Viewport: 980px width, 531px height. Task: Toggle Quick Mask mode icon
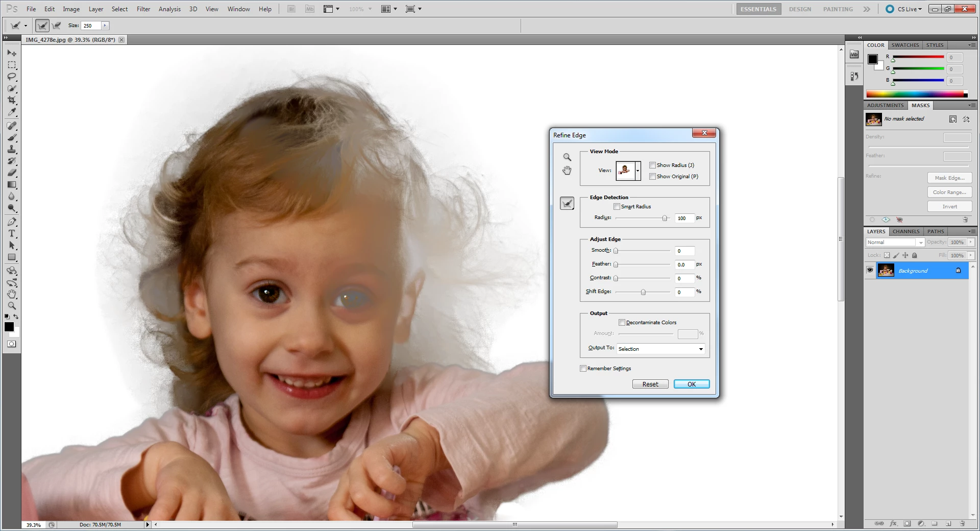pyautogui.click(x=11, y=344)
